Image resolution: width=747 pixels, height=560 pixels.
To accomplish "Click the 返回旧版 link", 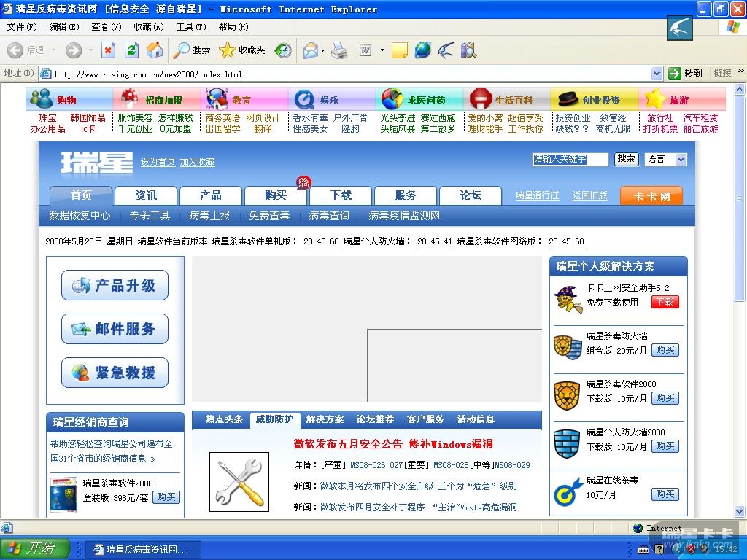I will tap(589, 195).
